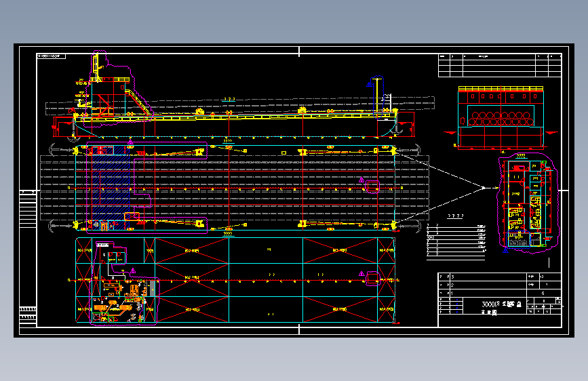Select the enlarged accommodation layout detail inset
Viewport: 588px width, 381px height.
tap(528, 203)
